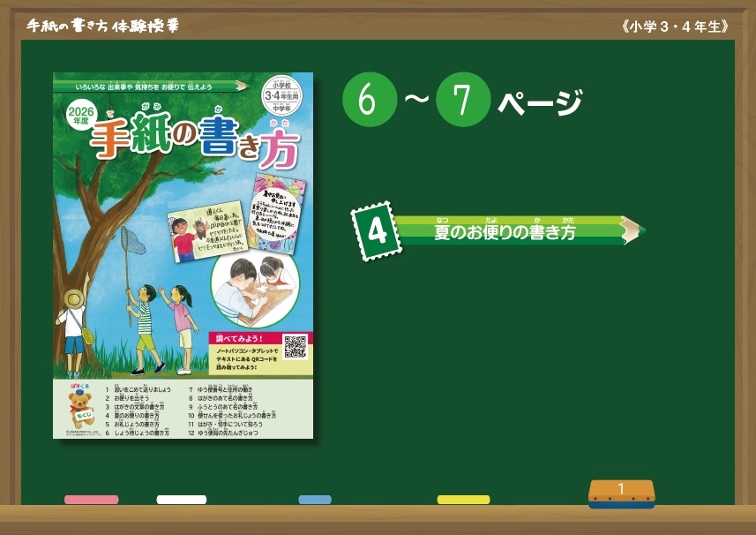Click the 2026年度 badge on the cover
Viewport: 756px width, 535px height.
[81, 116]
